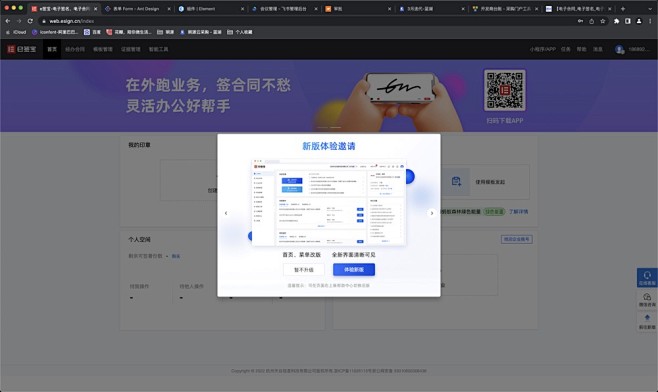Click the banner carousel indicator dashes
Image resolution: width=658 pixels, height=392 pixels.
(x=329, y=127)
